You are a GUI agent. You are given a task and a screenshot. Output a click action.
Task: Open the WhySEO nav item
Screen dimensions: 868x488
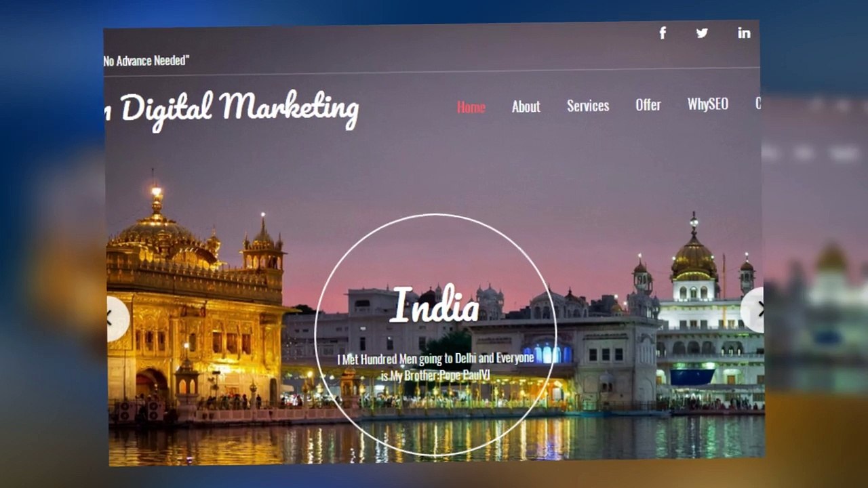pyautogui.click(x=707, y=104)
